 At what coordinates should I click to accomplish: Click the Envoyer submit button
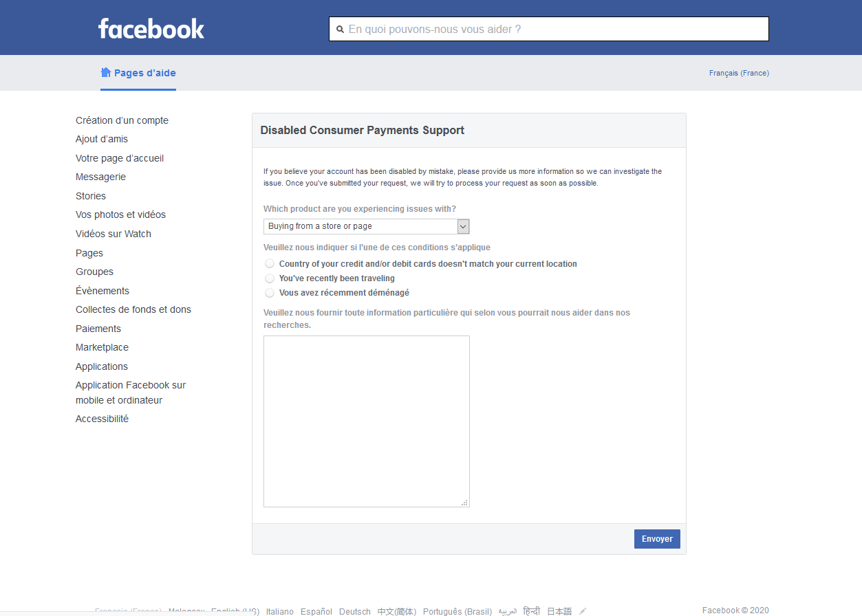tap(657, 539)
